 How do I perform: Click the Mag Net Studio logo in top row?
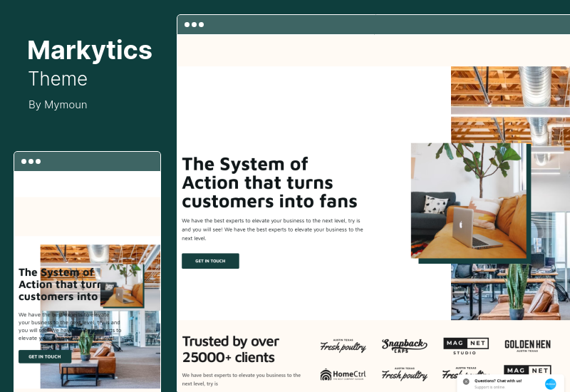[466, 346]
